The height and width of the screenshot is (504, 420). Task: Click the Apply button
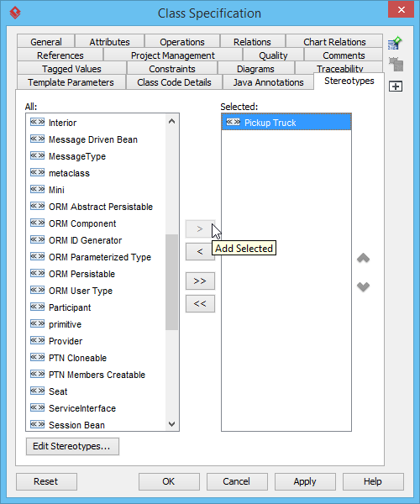point(305,481)
